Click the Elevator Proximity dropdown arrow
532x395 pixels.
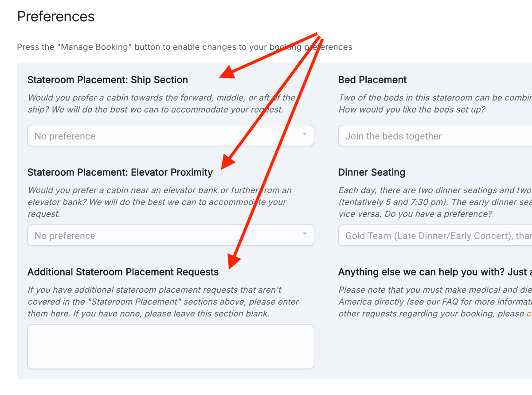point(305,234)
